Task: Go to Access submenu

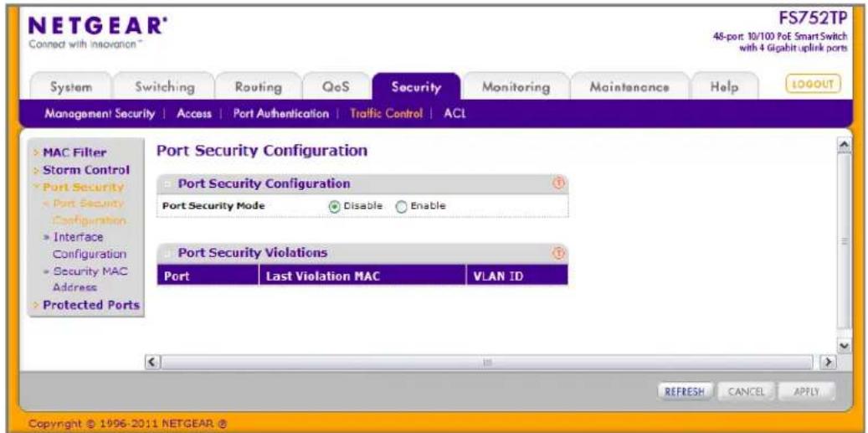Action: coord(193,114)
